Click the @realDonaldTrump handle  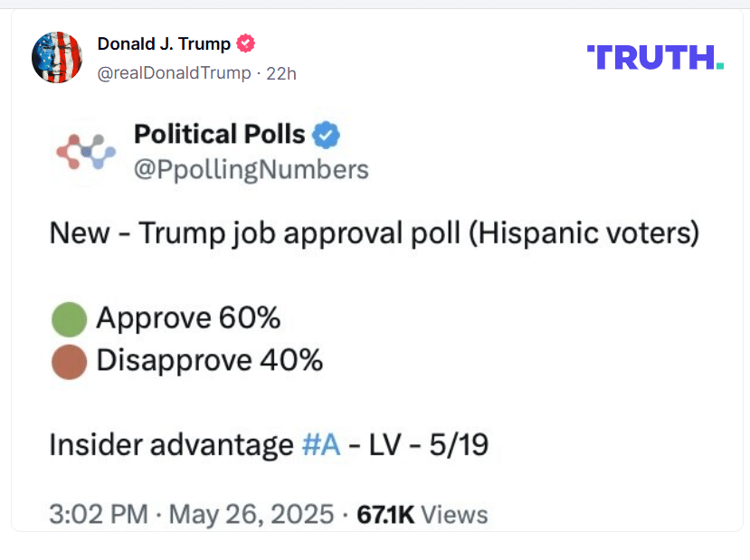tap(174, 73)
